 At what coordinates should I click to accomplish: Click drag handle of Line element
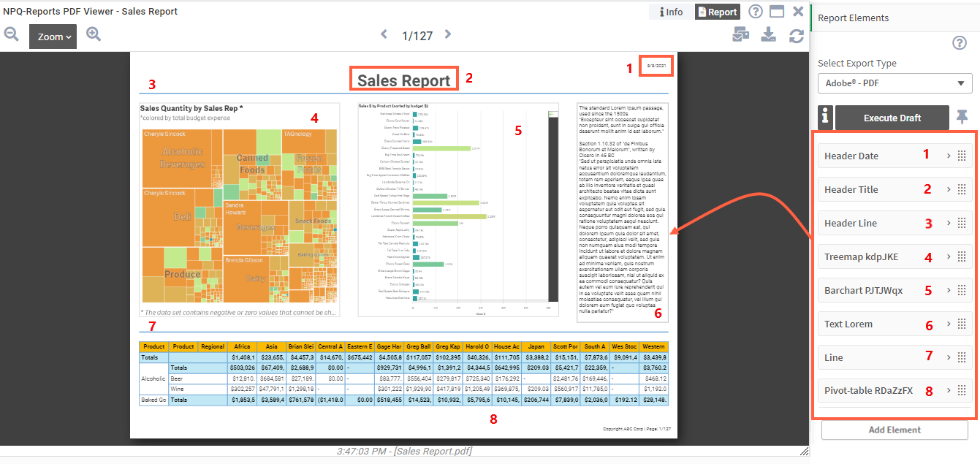coord(962,357)
